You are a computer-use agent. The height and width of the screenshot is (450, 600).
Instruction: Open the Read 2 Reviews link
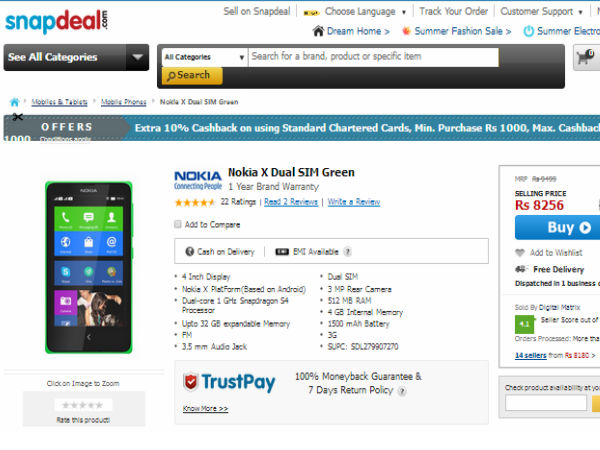point(291,202)
